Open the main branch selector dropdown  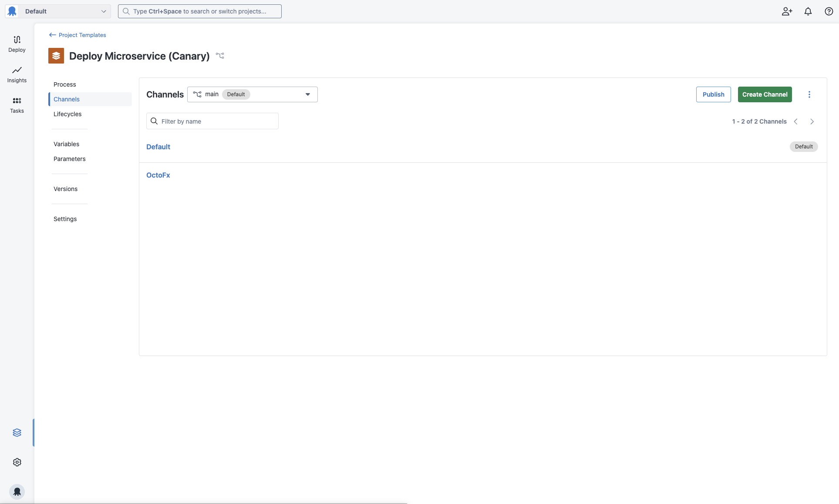(x=253, y=94)
